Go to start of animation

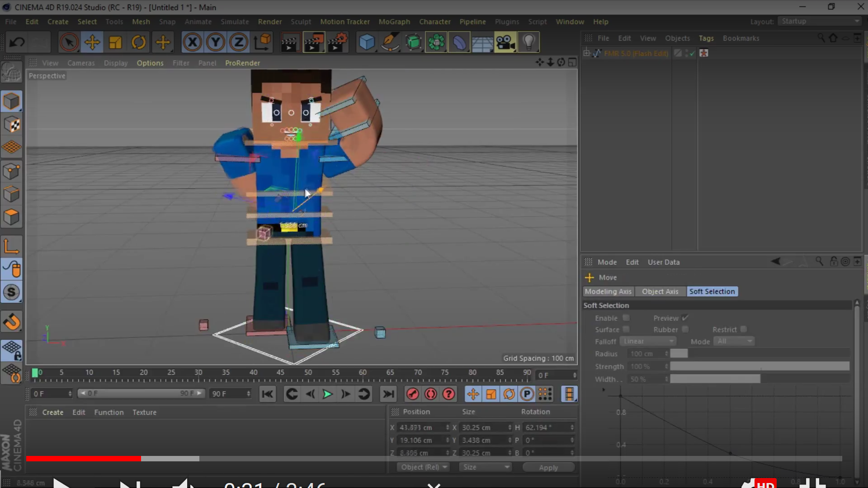268,394
